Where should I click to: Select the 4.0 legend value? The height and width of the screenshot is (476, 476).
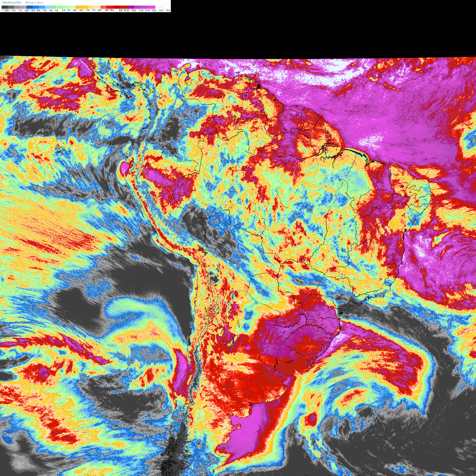point(51,10)
